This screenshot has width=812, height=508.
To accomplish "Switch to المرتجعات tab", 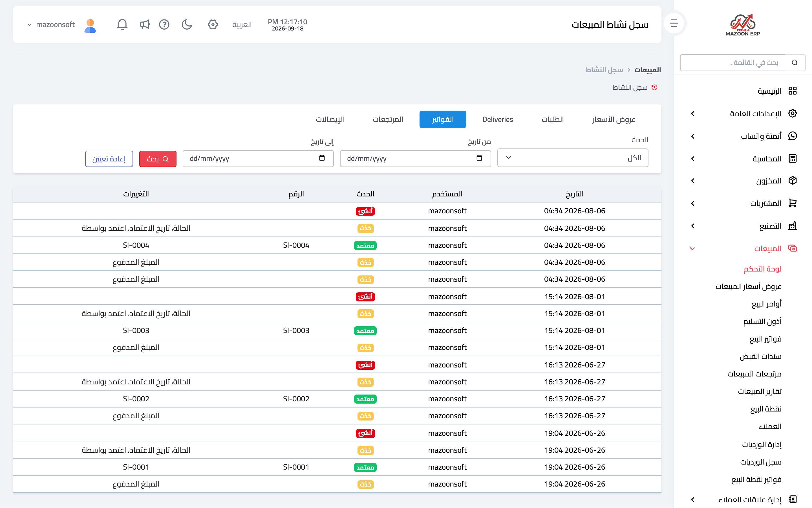I will (388, 119).
